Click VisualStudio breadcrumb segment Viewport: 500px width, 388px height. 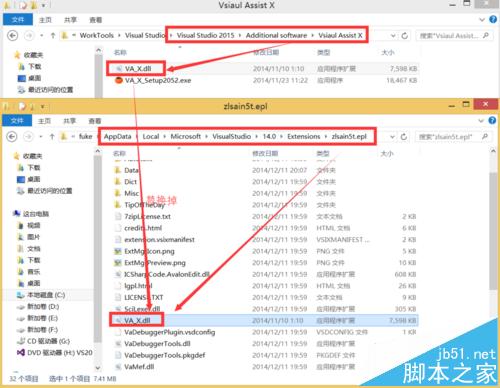[231, 136]
